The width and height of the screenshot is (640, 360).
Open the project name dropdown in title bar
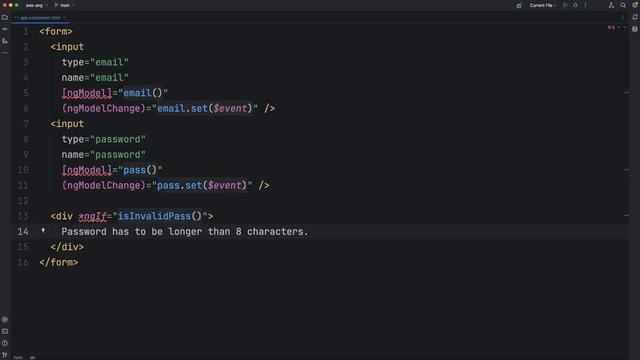36,5
